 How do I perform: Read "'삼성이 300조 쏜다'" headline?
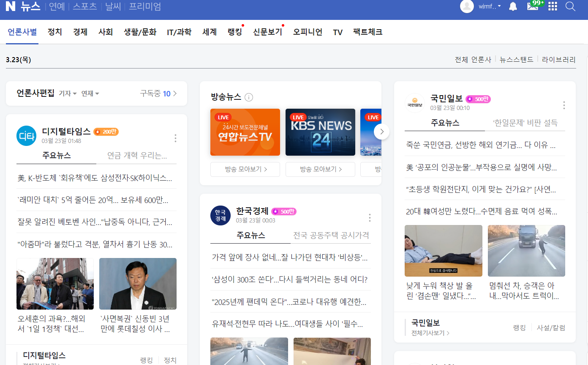coord(290,280)
